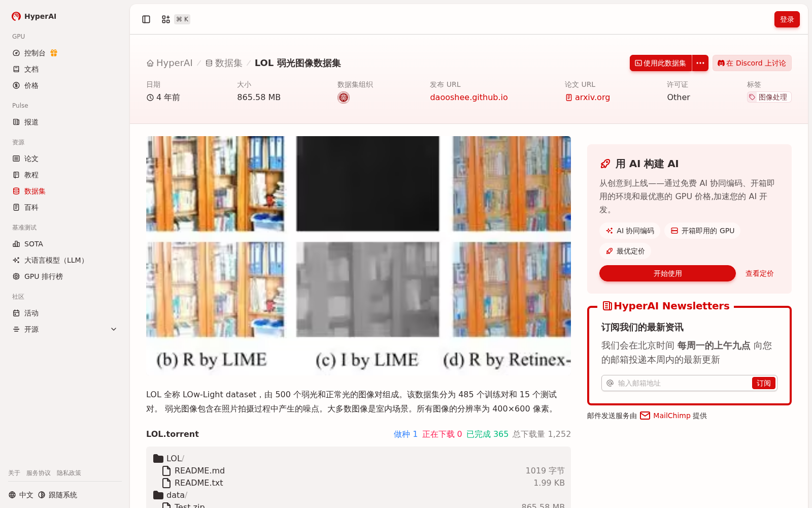This screenshot has height=508, width=812.
Task: Click the dataset organization logo
Action: (344, 98)
